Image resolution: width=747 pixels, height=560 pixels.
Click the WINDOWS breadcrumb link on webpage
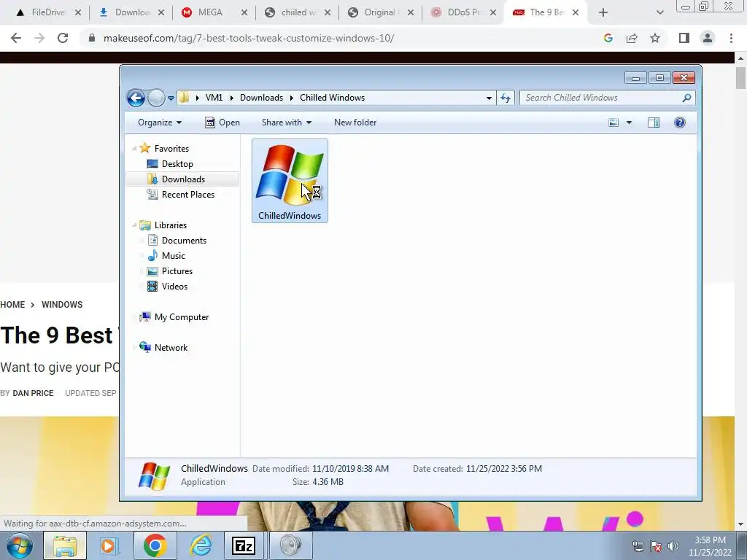tap(62, 305)
